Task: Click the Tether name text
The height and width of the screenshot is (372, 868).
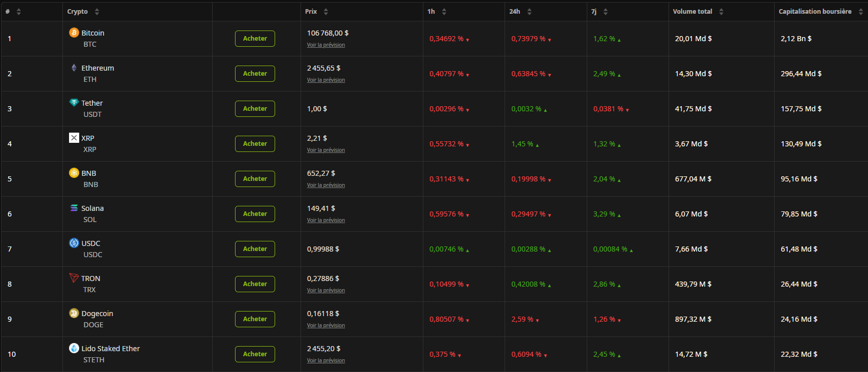Action: pos(92,103)
